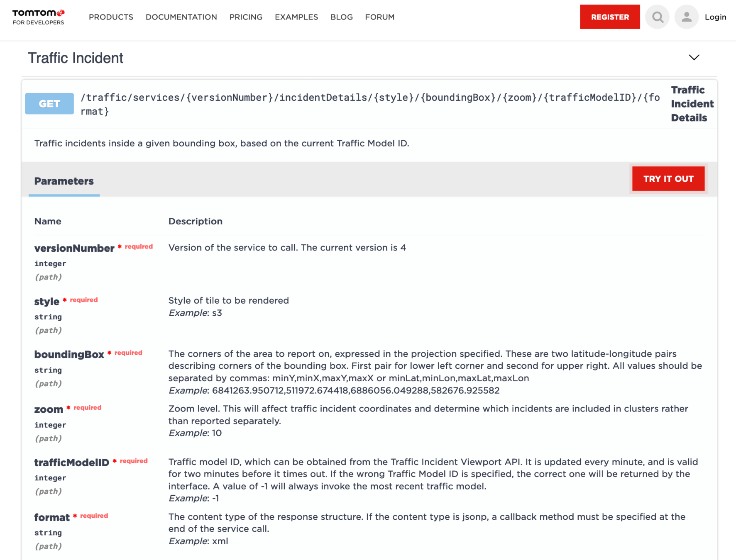Click the 'current version is 4' description

pyautogui.click(x=287, y=248)
